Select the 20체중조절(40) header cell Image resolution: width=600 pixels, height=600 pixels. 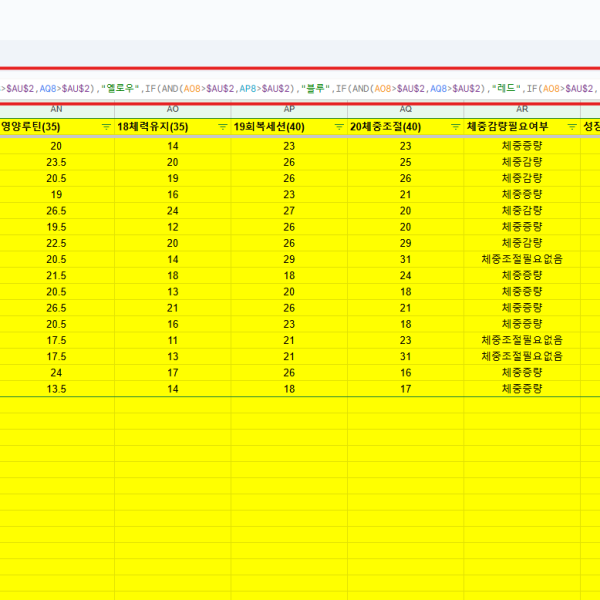pyautogui.click(x=406, y=127)
